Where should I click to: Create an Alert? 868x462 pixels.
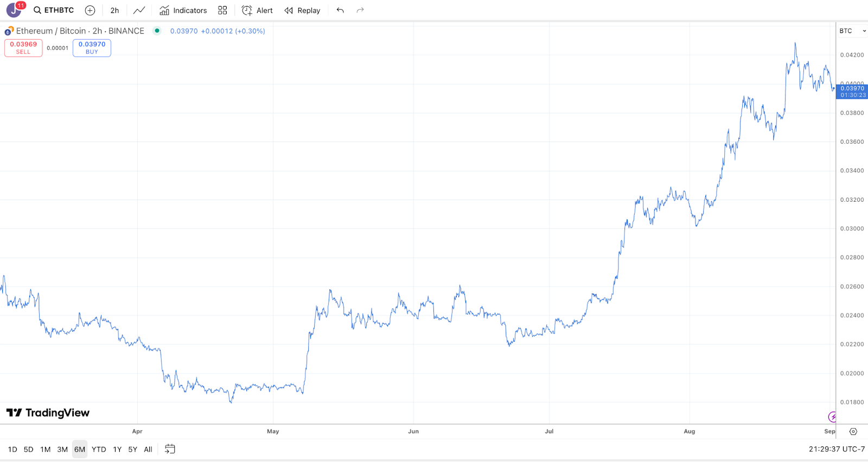coord(257,10)
